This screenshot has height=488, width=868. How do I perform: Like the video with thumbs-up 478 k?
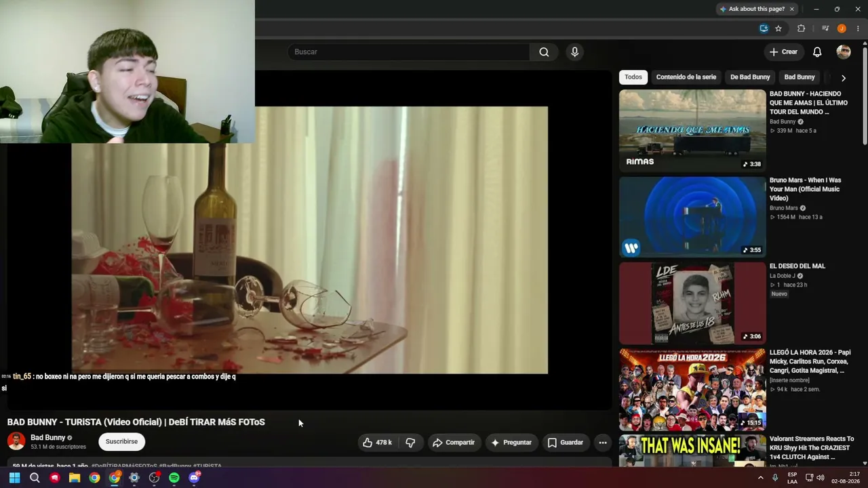378,443
